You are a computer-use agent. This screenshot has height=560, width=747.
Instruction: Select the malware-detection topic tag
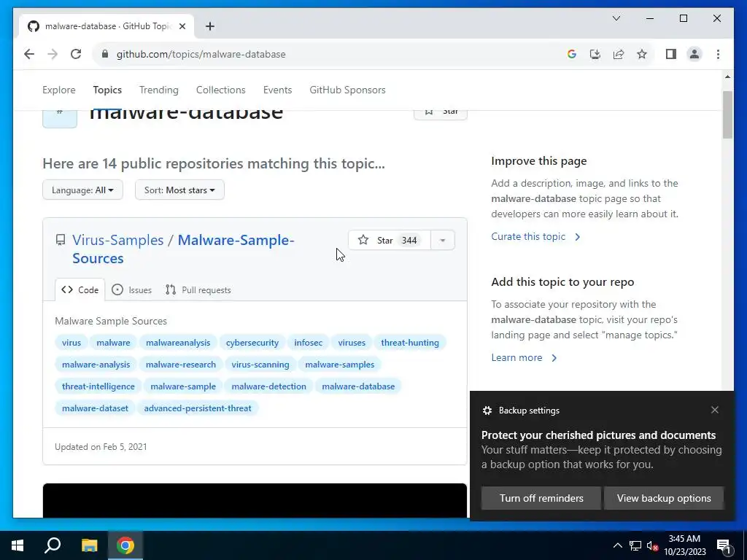268,386
